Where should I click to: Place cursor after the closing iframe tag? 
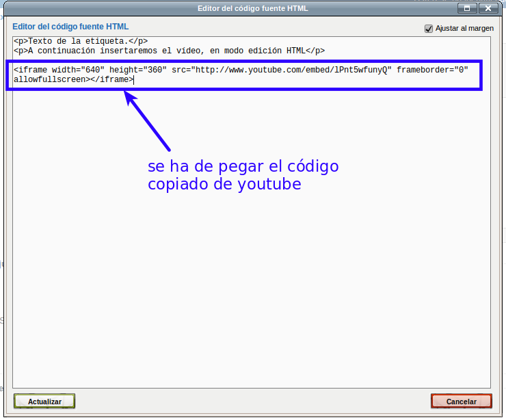[134, 79]
